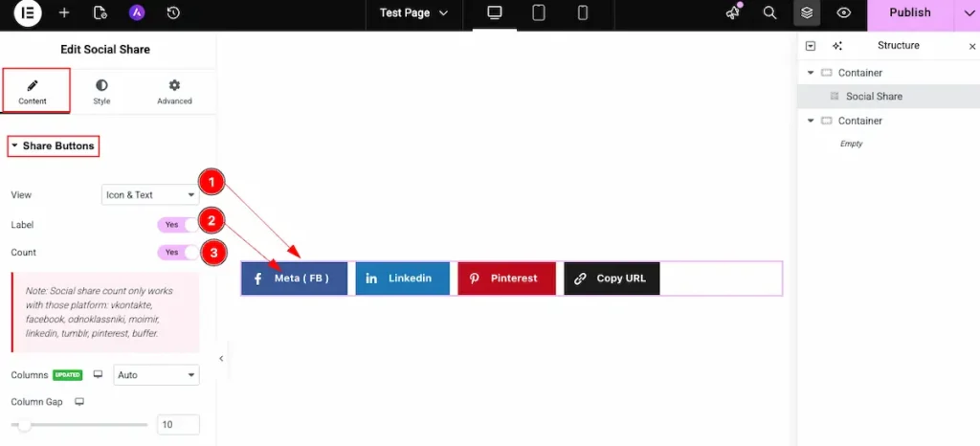The height and width of the screenshot is (446, 980).
Task: Click the green UPDATED badge
Action: pos(68,375)
